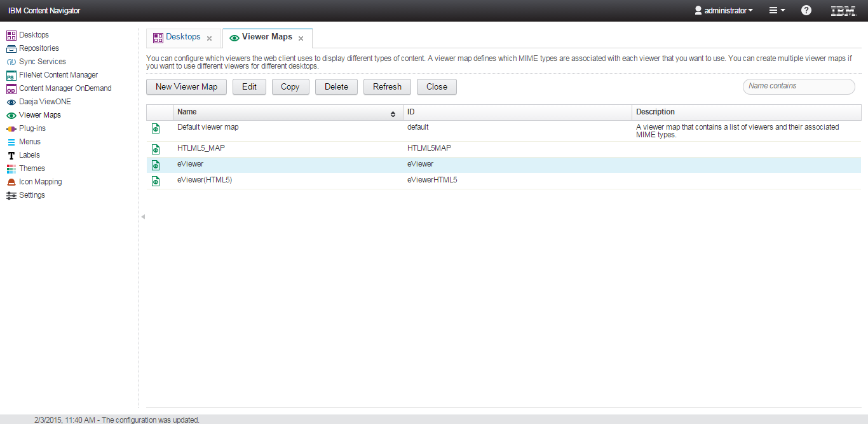Close the Desktops tab
This screenshot has height=424, width=868.
click(x=210, y=39)
